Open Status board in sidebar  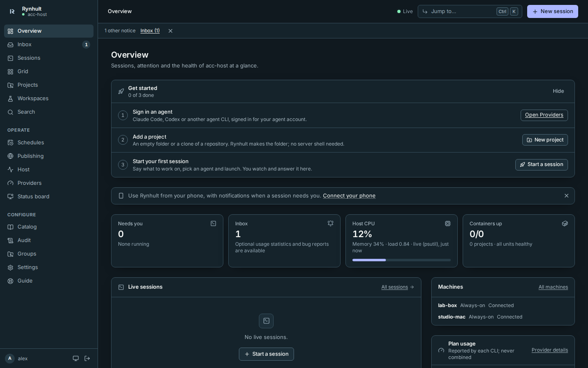[49, 197]
